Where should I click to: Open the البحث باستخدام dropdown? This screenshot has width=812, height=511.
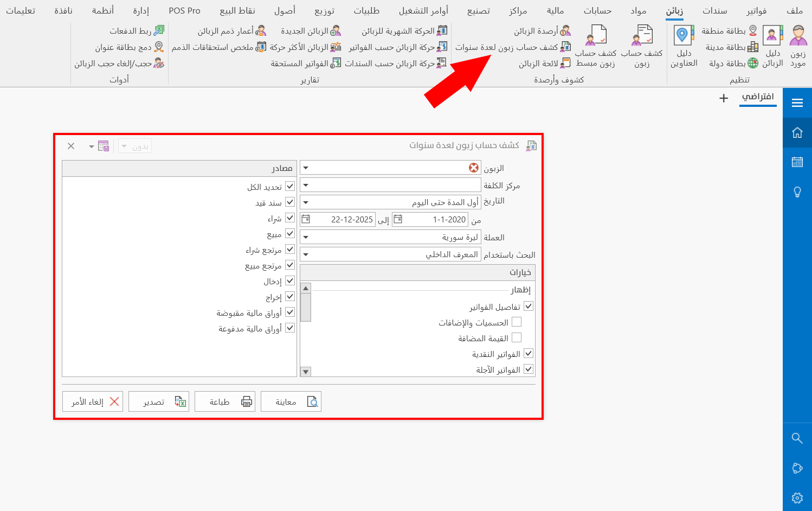(x=306, y=254)
